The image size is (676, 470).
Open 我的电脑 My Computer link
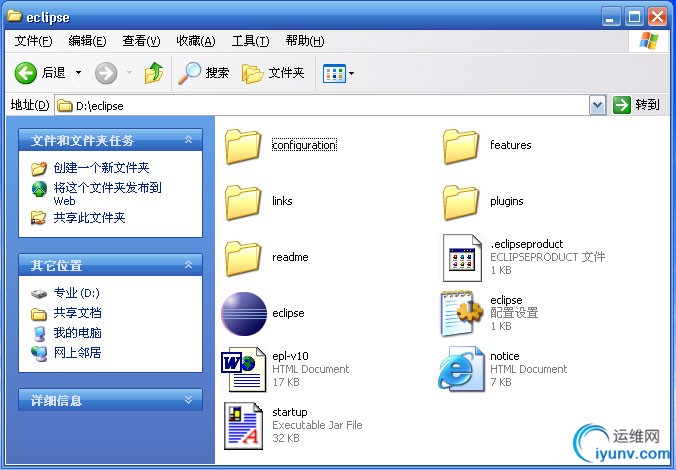point(77,333)
